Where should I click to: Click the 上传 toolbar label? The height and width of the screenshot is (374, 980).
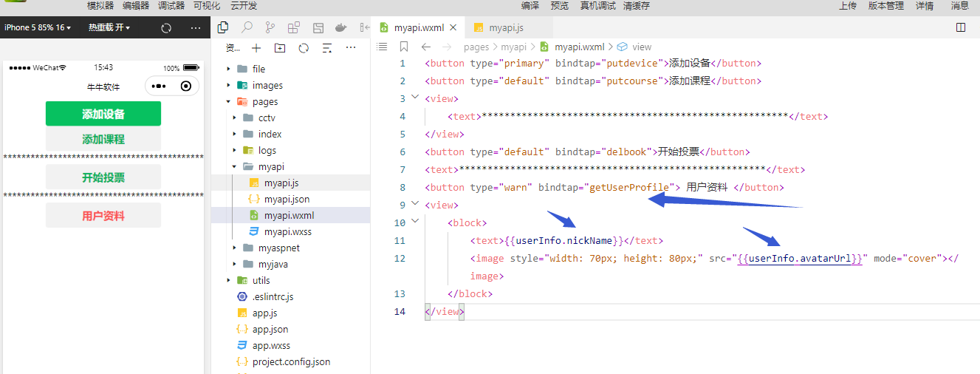pos(848,5)
